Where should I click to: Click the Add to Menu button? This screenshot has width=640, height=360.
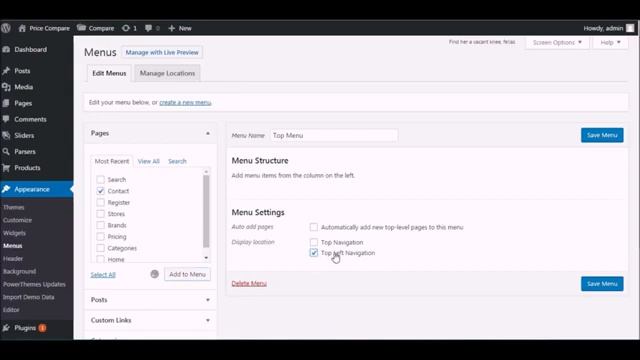187,274
